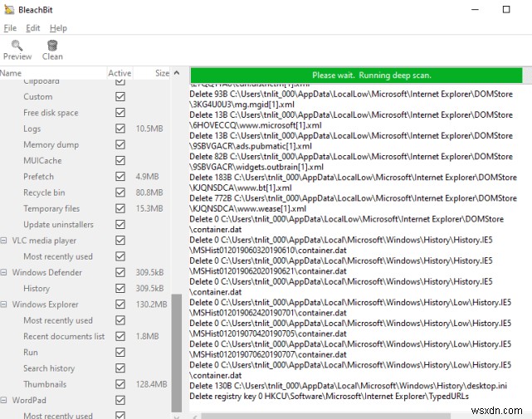Toggle the Free disk space checkbox
532x419 pixels.
120,113
